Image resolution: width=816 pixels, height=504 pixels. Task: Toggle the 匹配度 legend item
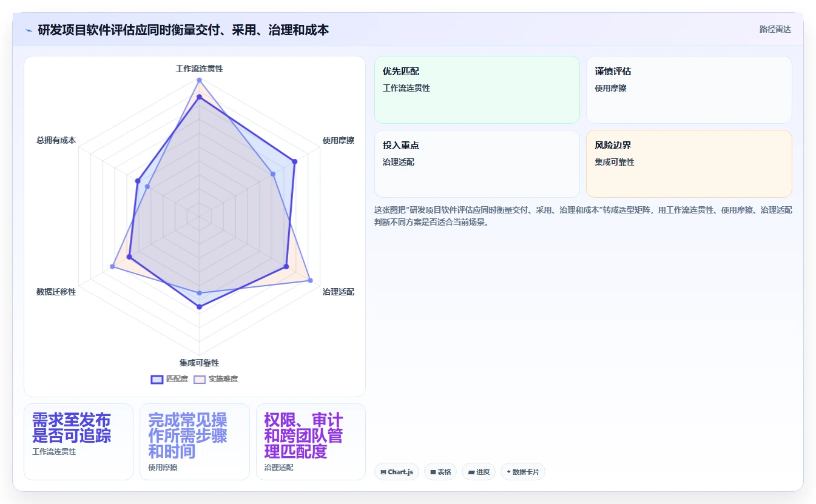click(x=169, y=379)
